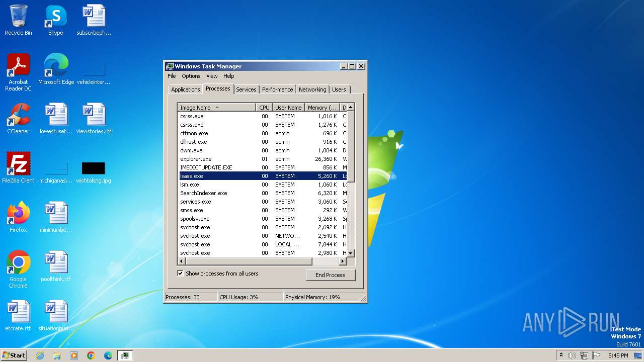Switch to the Performance tab
The height and width of the screenshot is (362, 644).
point(277,89)
